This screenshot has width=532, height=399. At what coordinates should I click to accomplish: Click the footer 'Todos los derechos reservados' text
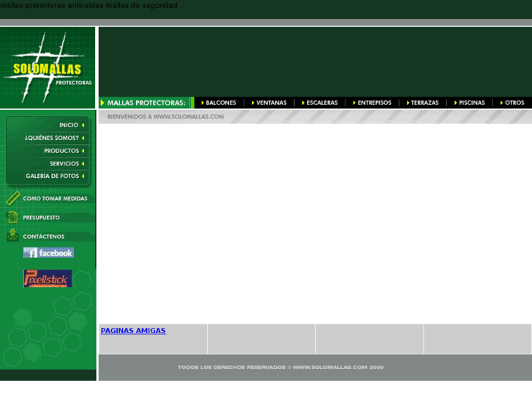(281, 367)
